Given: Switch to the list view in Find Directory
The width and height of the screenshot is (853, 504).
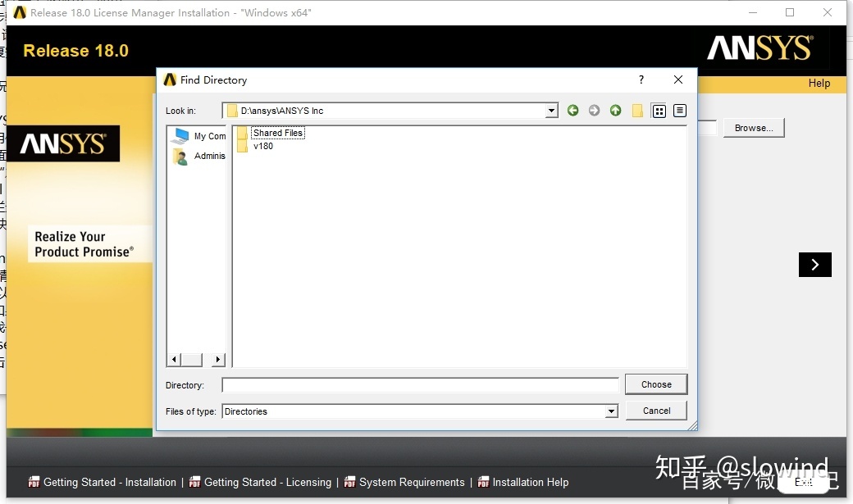Looking at the screenshot, I should [x=659, y=111].
